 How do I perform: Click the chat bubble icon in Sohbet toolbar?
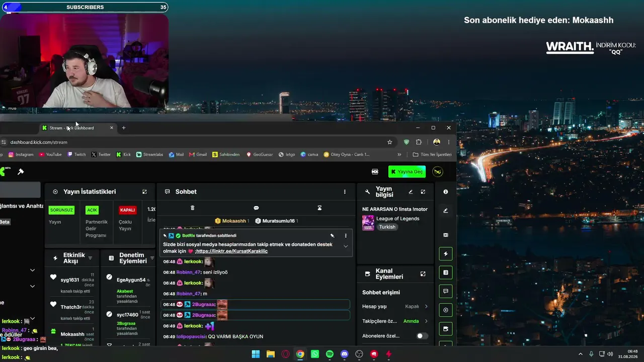point(256,208)
